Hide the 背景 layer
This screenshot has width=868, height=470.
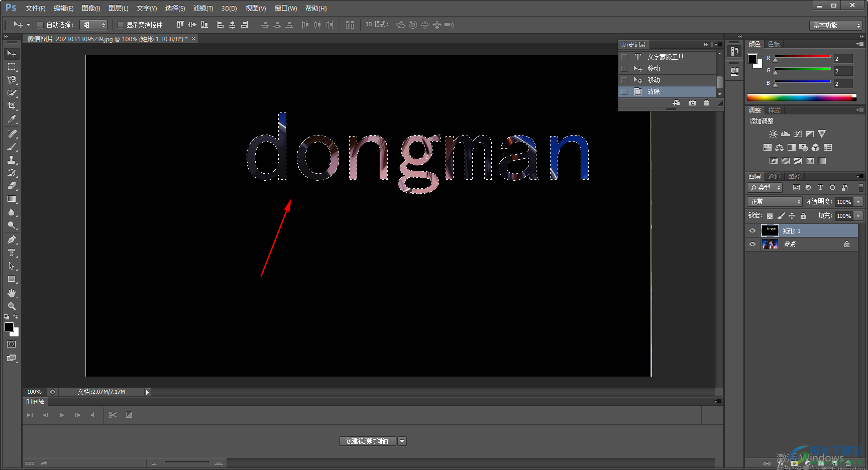[x=752, y=245]
